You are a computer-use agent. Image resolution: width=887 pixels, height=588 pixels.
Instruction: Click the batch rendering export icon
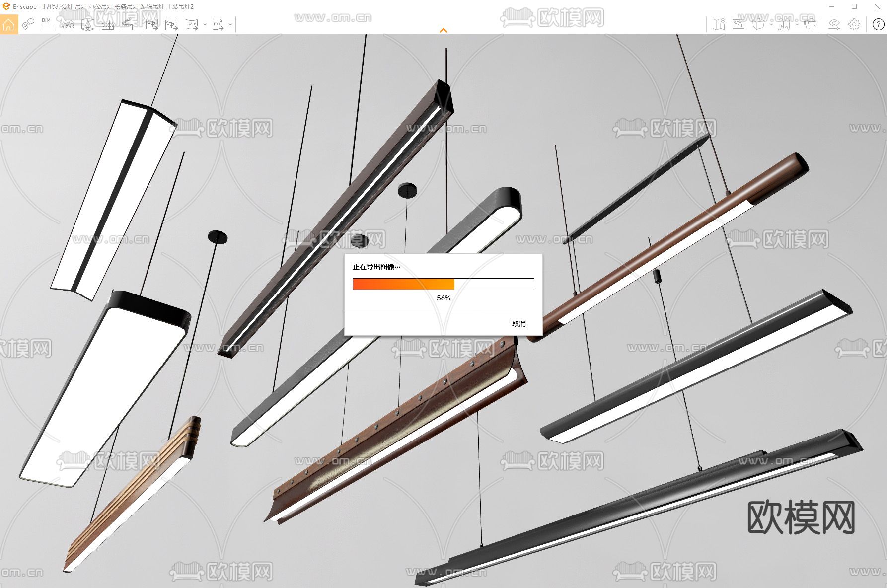172,24
